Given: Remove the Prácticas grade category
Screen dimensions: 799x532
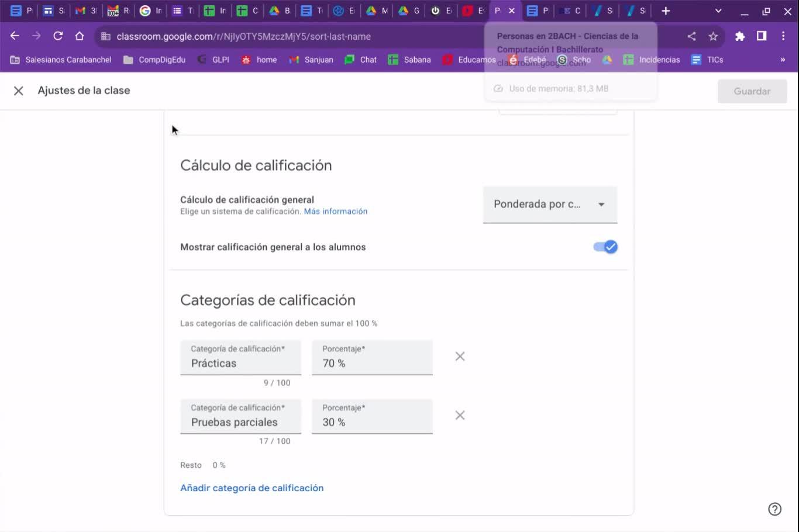Looking at the screenshot, I should (460, 357).
